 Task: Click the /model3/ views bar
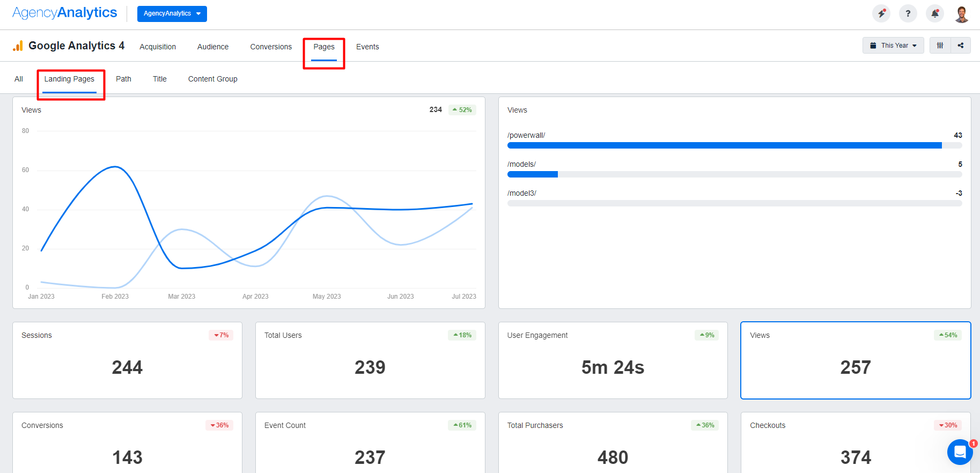click(734, 203)
